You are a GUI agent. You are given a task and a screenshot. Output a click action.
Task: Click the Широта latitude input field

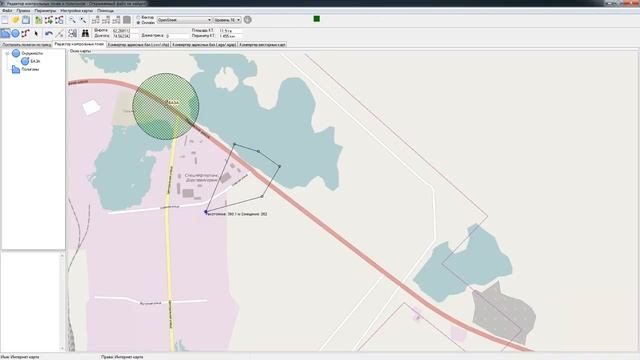(x=125, y=31)
